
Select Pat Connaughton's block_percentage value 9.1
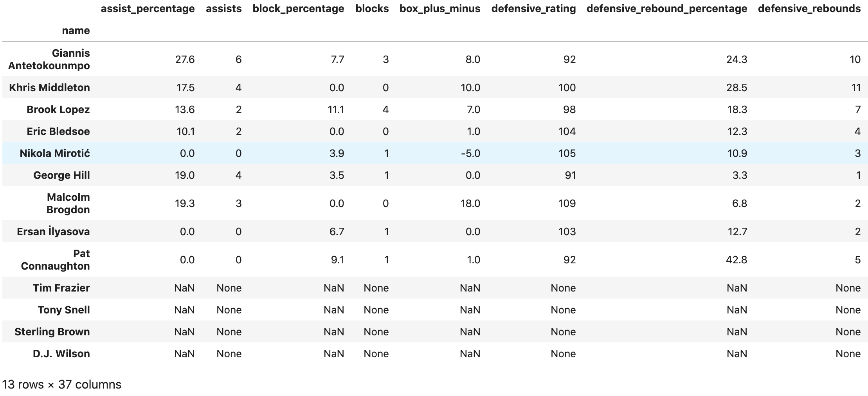[x=337, y=260]
